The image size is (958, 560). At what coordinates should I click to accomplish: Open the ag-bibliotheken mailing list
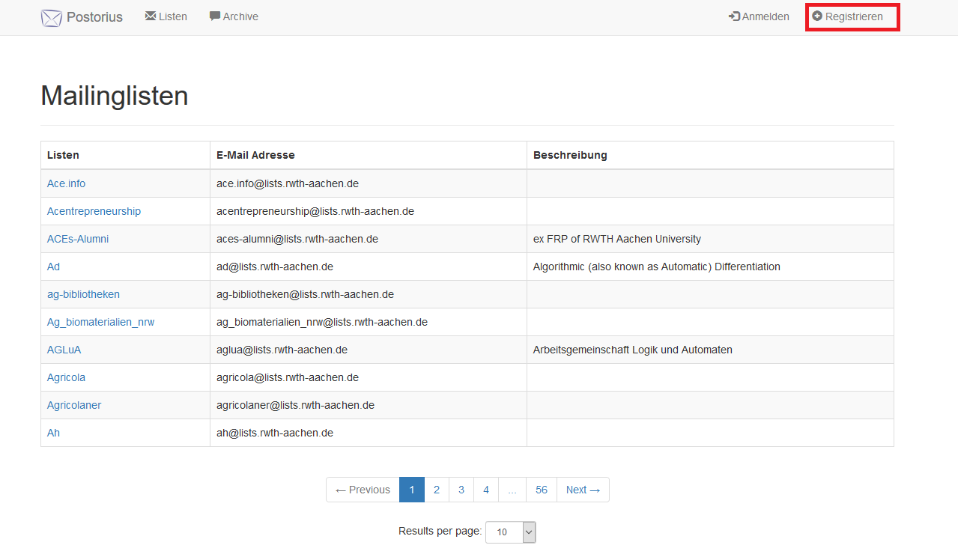click(x=83, y=294)
